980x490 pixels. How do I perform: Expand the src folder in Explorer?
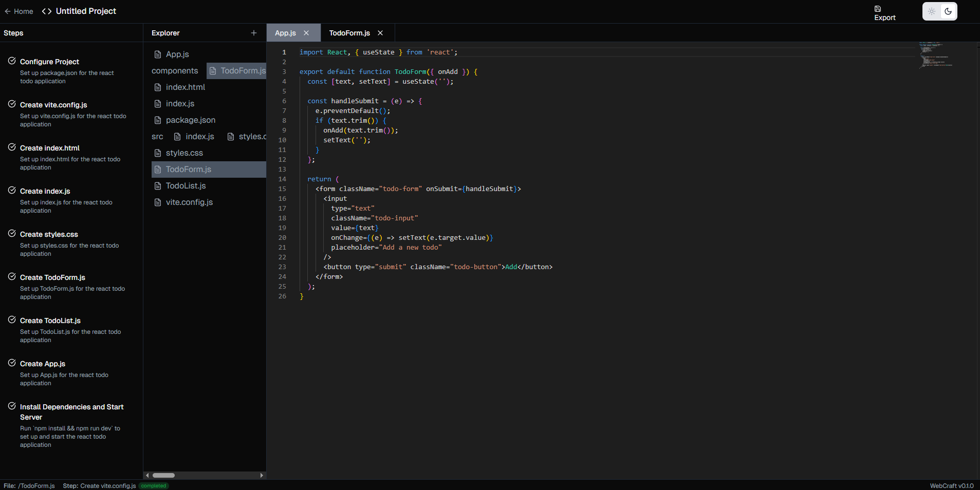point(157,137)
